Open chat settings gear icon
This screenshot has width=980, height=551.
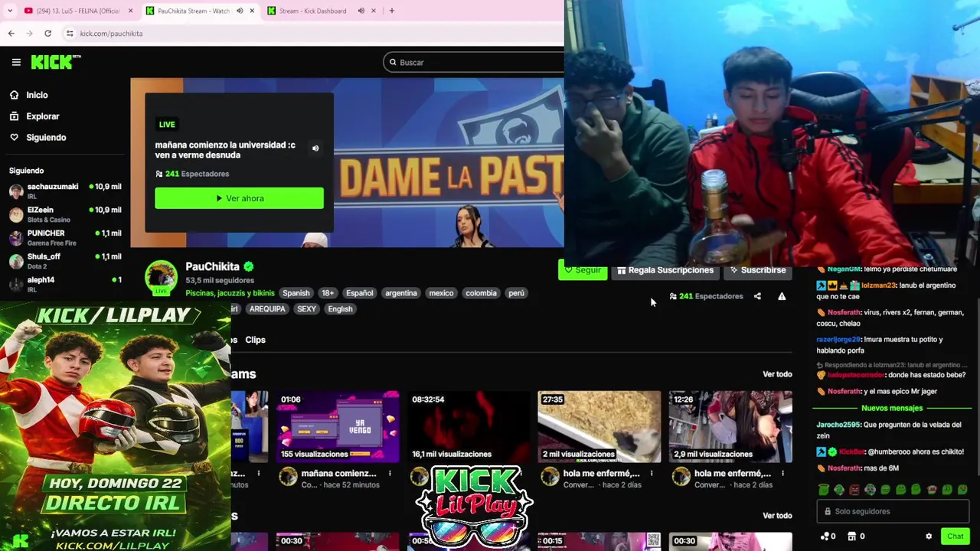(929, 536)
